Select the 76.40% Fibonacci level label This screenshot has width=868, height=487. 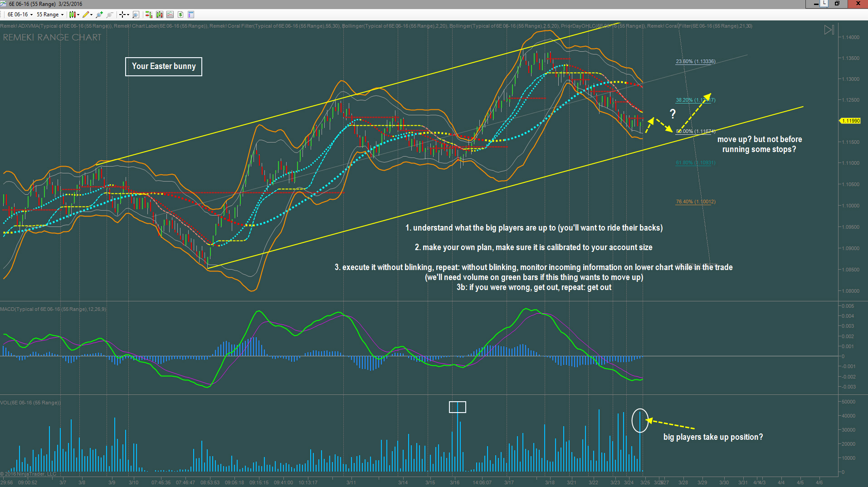click(696, 202)
